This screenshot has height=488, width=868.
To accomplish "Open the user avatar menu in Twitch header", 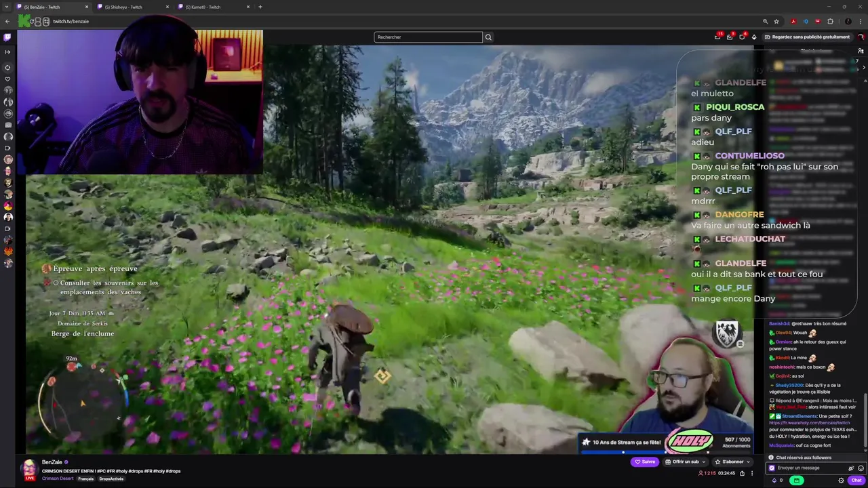I will coord(861,37).
